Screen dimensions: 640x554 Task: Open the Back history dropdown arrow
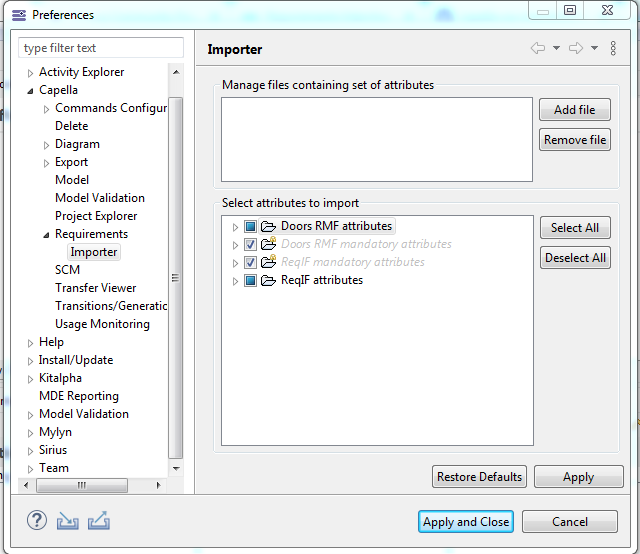pos(556,48)
